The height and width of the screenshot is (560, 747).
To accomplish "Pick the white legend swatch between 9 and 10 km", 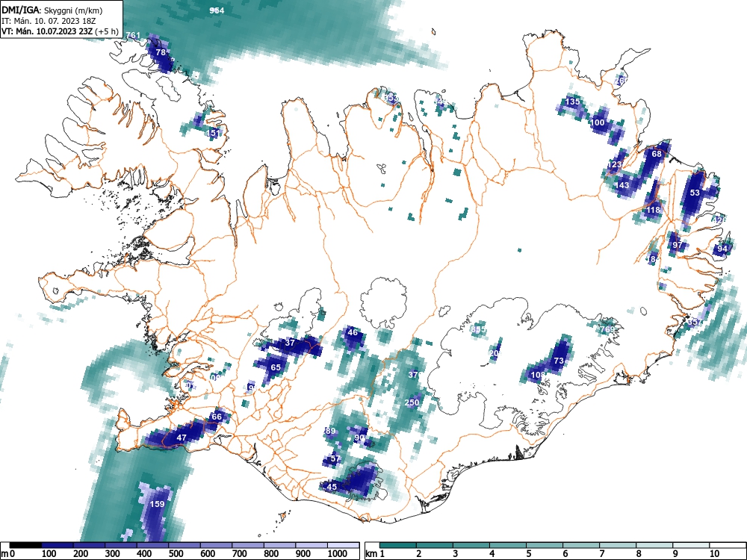I will [692, 545].
